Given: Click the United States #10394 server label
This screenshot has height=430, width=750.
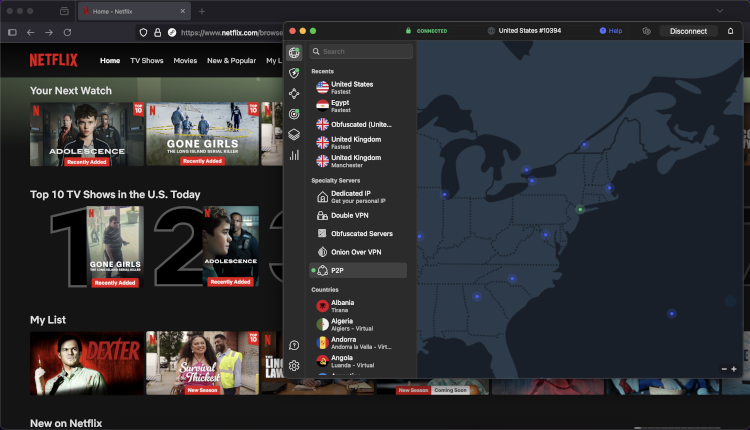Looking at the screenshot, I should 529,31.
